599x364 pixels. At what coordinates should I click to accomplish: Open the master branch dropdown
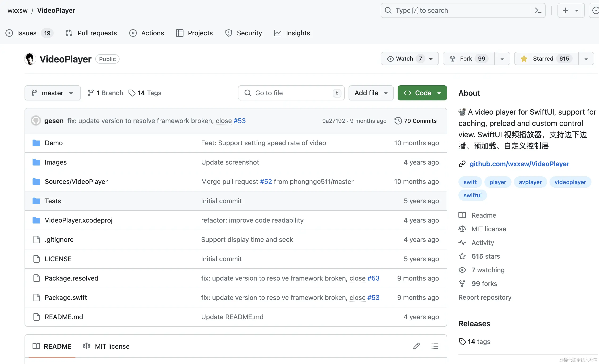(x=53, y=93)
